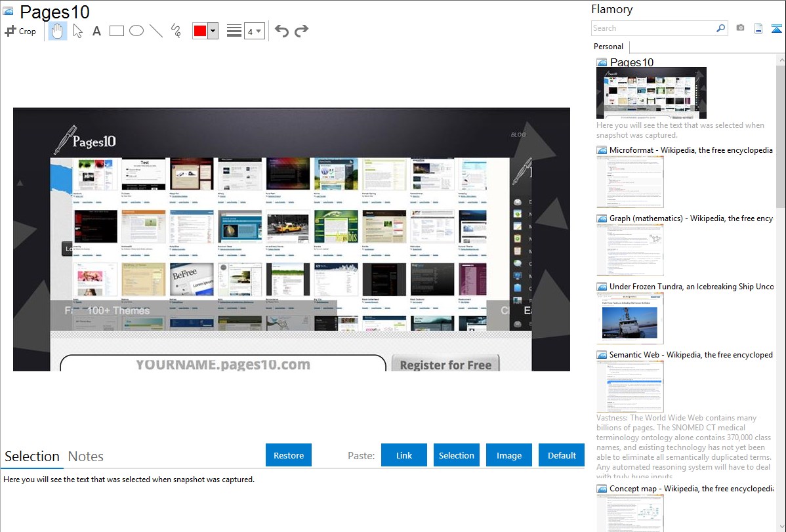The image size is (786, 532).
Task: Select the Microformat - Wikipedia title text
Action: pyautogui.click(x=691, y=150)
